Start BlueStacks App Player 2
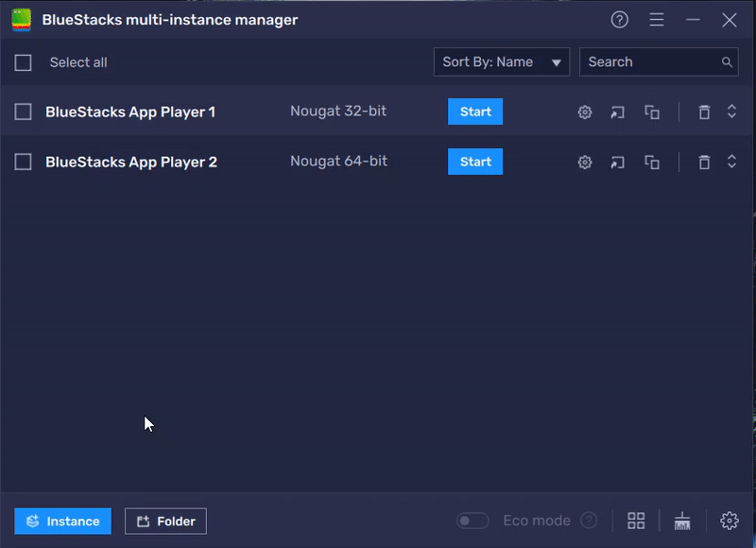 [474, 162]
